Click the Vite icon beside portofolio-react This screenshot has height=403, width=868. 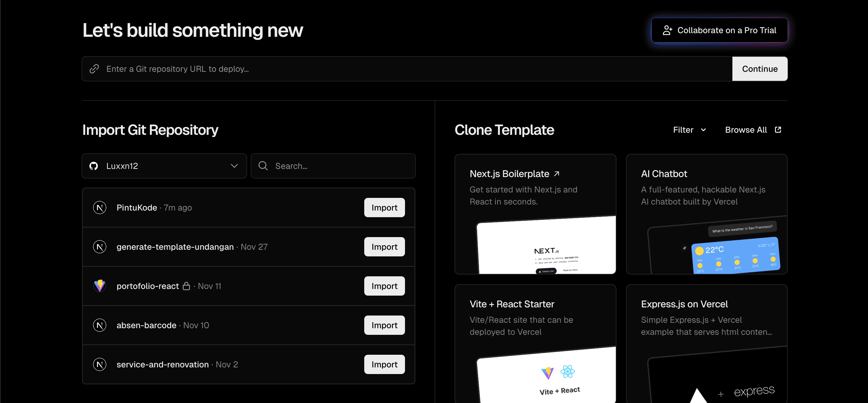point(99,286)
